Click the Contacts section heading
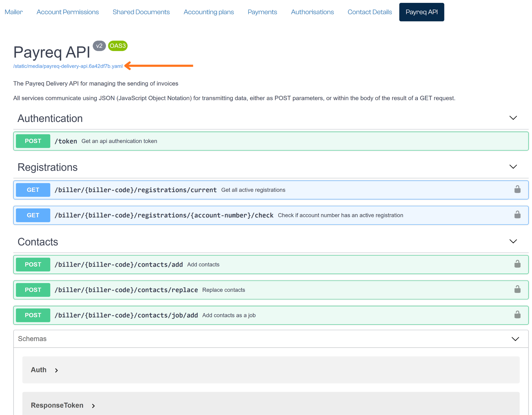The image size is (532, 415). click(x=38, y=242)
